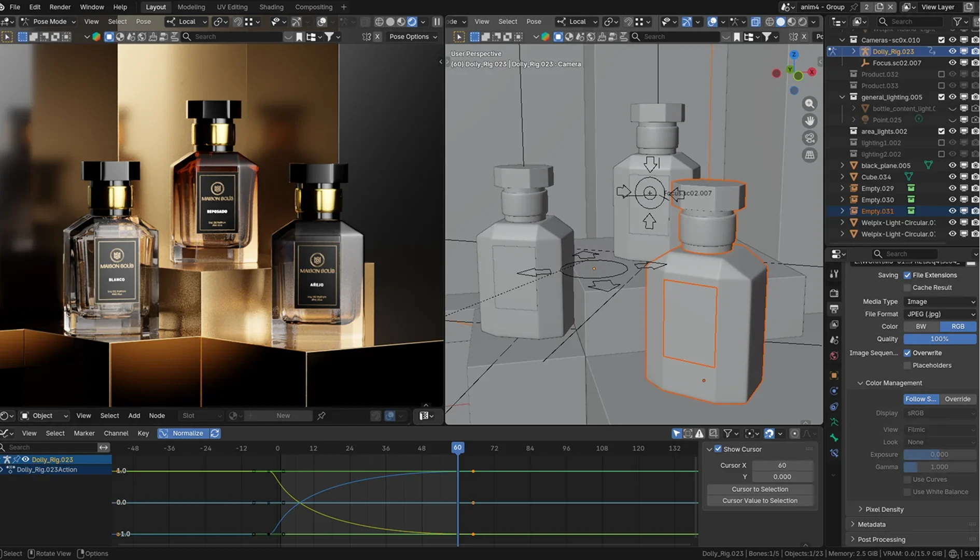Click the zoom magnifier in the right viewport
This screenshot has width=980, height=560.
pos(809,104)
